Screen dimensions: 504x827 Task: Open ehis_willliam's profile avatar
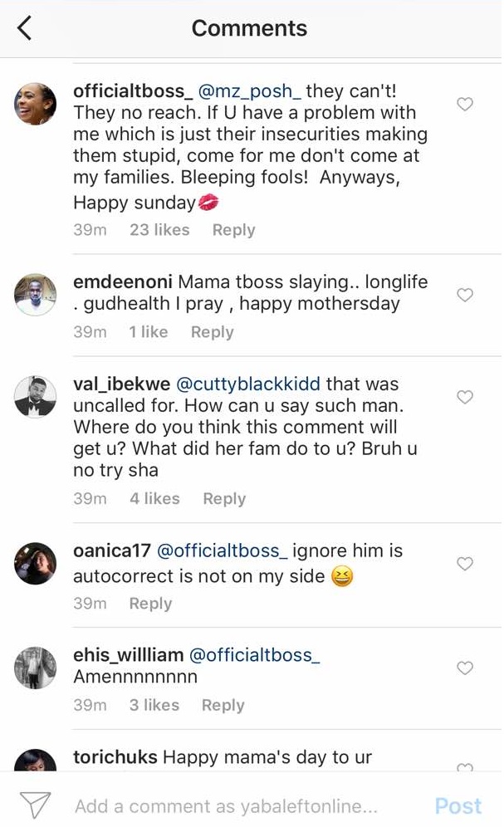point(36,668)
